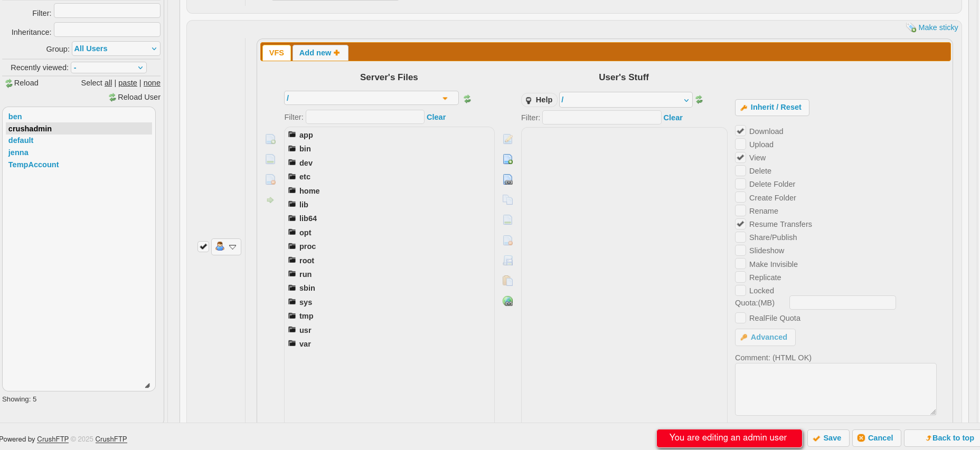Click the Save button
The width and height of the screenshot is (980, 450).
pyautogui.click(x=828, y=438)
